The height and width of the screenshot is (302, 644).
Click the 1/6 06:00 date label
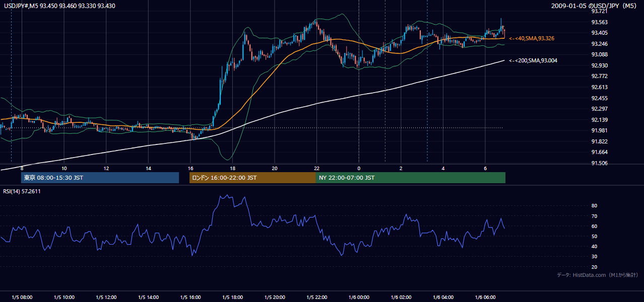pyautogui.click(x=485, y=297)
